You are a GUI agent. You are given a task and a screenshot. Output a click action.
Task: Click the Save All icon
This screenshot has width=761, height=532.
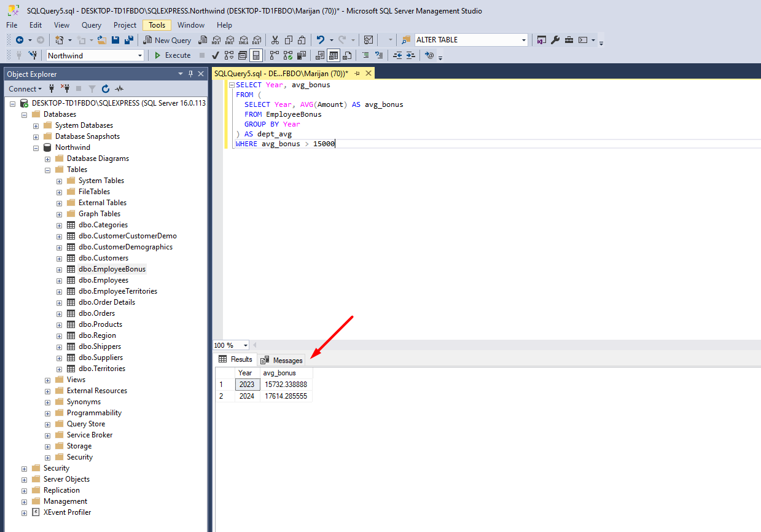[x=129, y=40]
